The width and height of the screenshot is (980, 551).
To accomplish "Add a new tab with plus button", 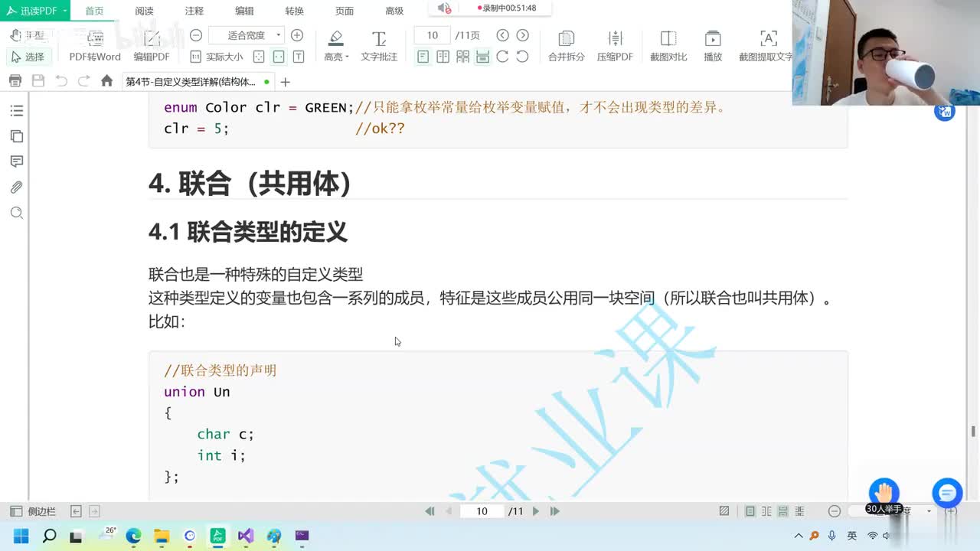I will (x=285, y=82).
